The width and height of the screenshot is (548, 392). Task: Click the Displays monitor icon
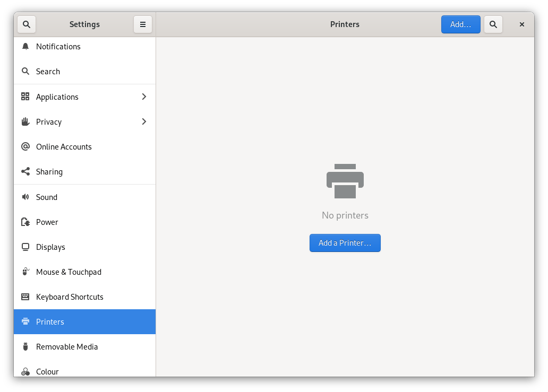[25, 247]
